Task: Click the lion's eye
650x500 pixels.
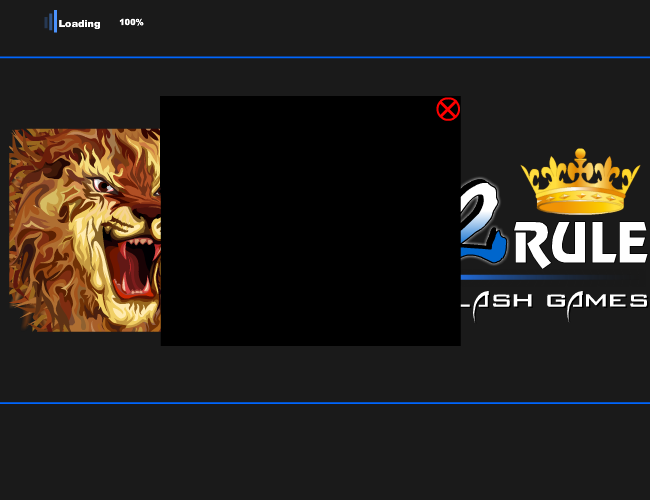Action: [102, 185]
